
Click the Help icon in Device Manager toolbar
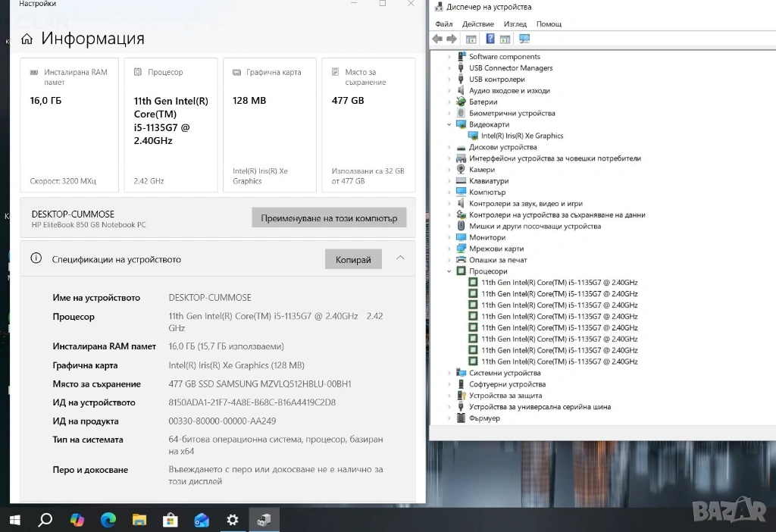[x=490, y=39]
